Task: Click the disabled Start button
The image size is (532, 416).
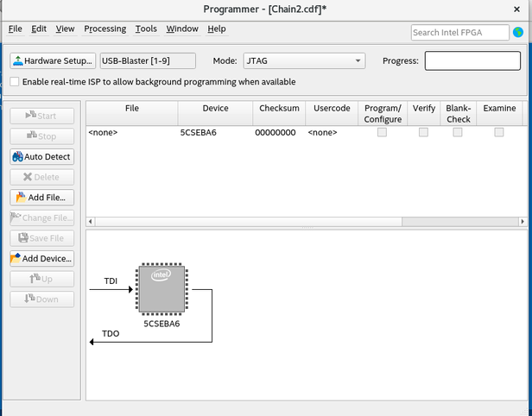Action: coord(41,116)
